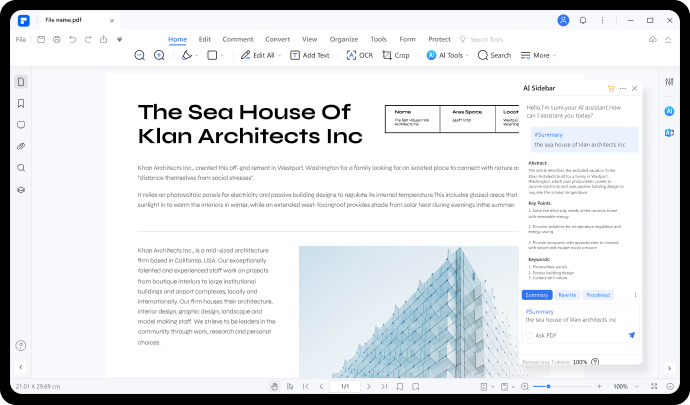Open the attachments panel
This screenshot has width=690, height=405.
(21, 146)
